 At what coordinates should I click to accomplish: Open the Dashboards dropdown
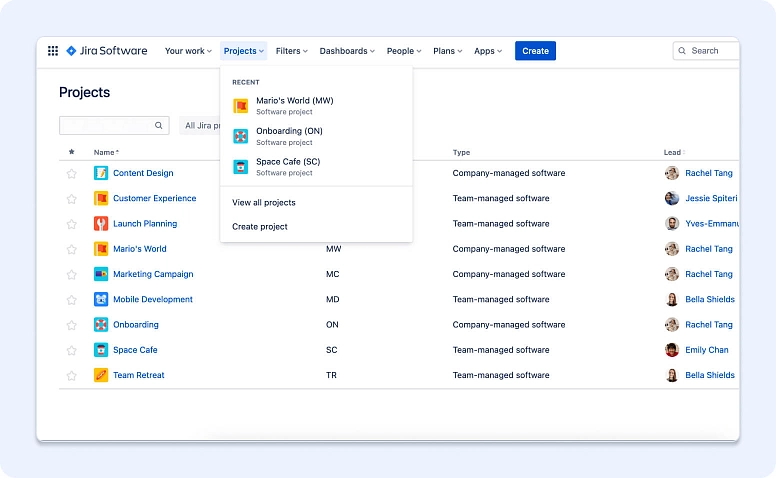pyautogui.click(x=347, y=50)
